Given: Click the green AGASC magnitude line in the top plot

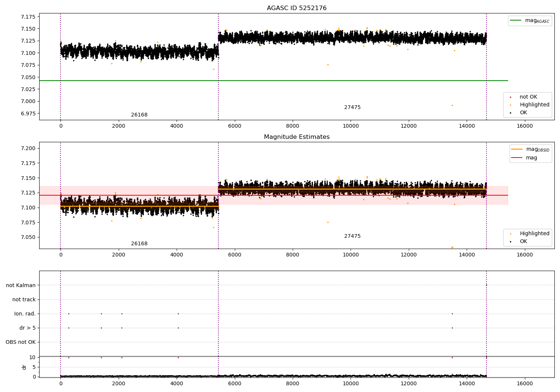Looking at the screenshot, I should (273, 81).
